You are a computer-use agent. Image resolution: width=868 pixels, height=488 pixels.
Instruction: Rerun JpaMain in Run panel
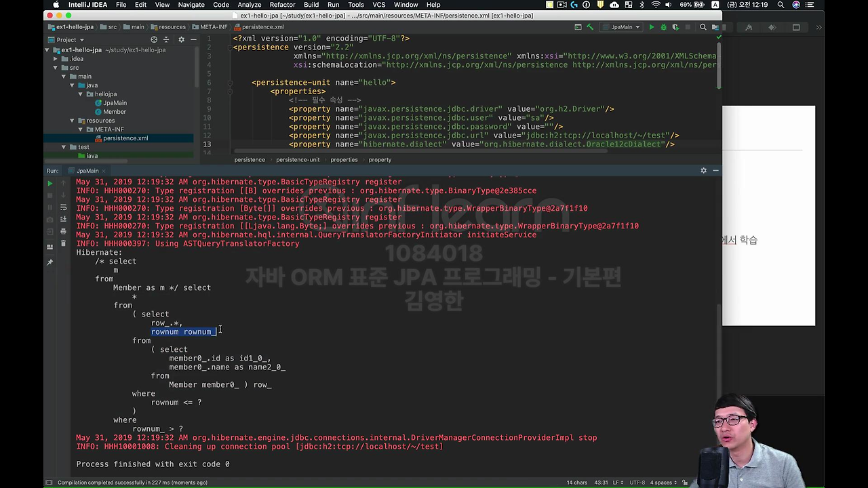(x=50, y=183)
